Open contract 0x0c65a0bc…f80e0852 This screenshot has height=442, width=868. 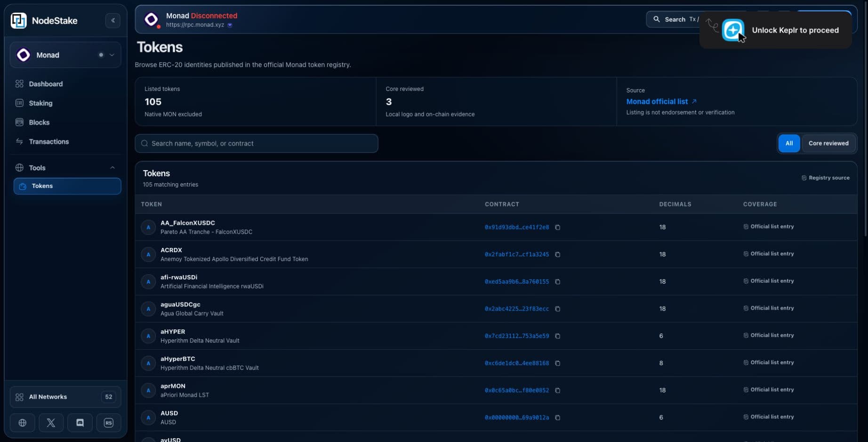coord(517,391)
